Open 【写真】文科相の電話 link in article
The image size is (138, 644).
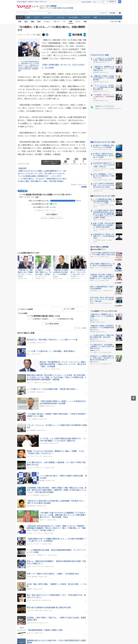tap(63, 66)
